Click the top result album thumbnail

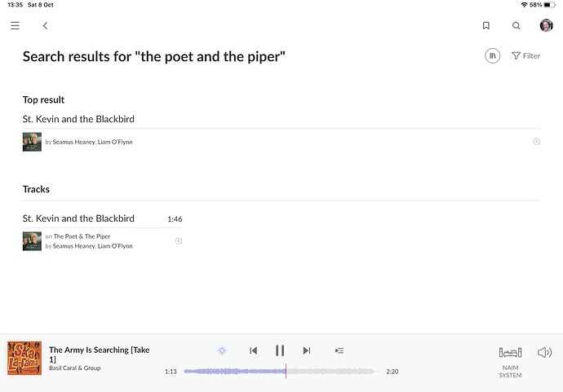pyautogui.click(x=32, y=142)
